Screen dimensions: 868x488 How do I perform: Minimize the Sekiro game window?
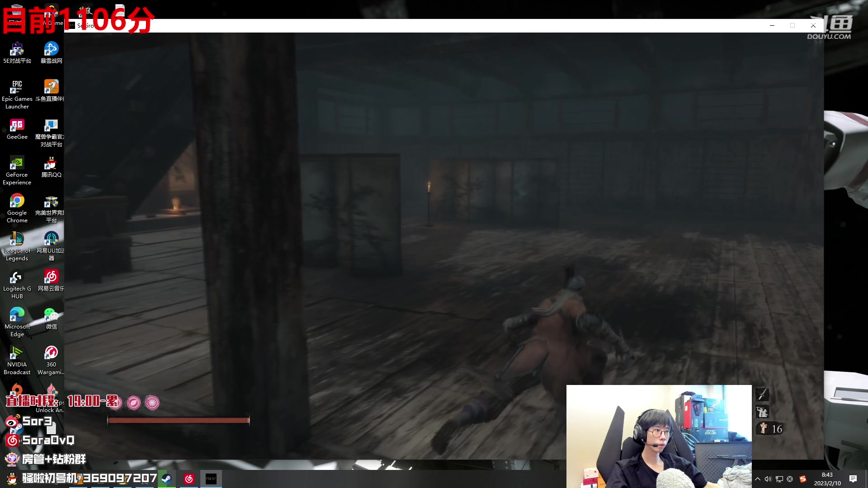(x=772, y=25)
